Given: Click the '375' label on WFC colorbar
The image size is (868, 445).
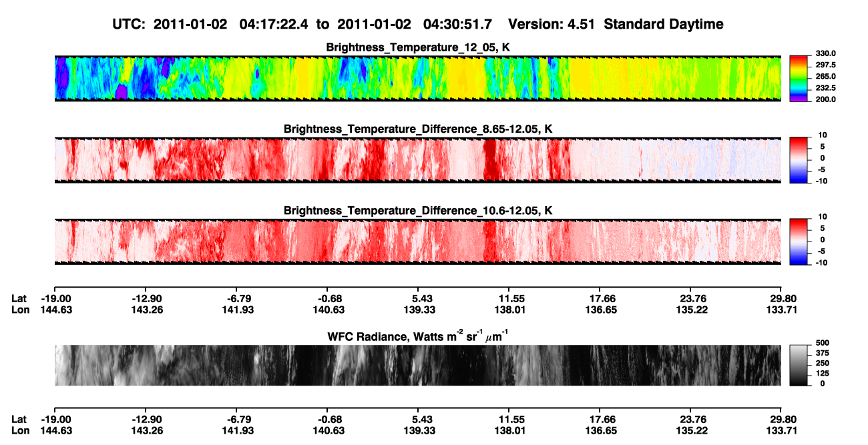Looking at the screenshot, I should 822,353.
